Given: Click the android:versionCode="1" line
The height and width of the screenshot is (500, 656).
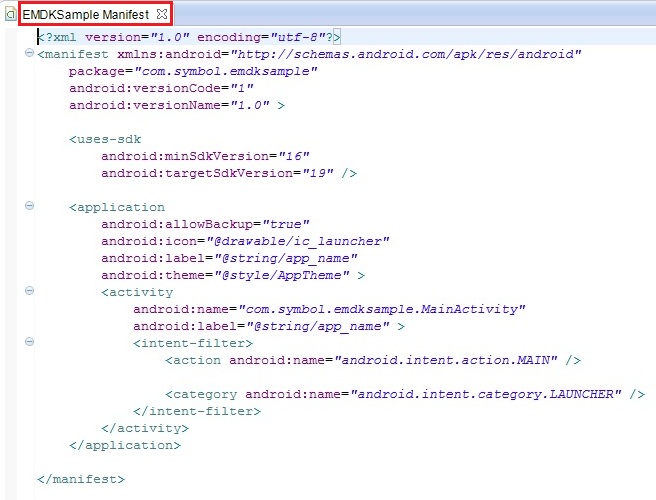Looking at the screenshot, I should tap(161, 88).
